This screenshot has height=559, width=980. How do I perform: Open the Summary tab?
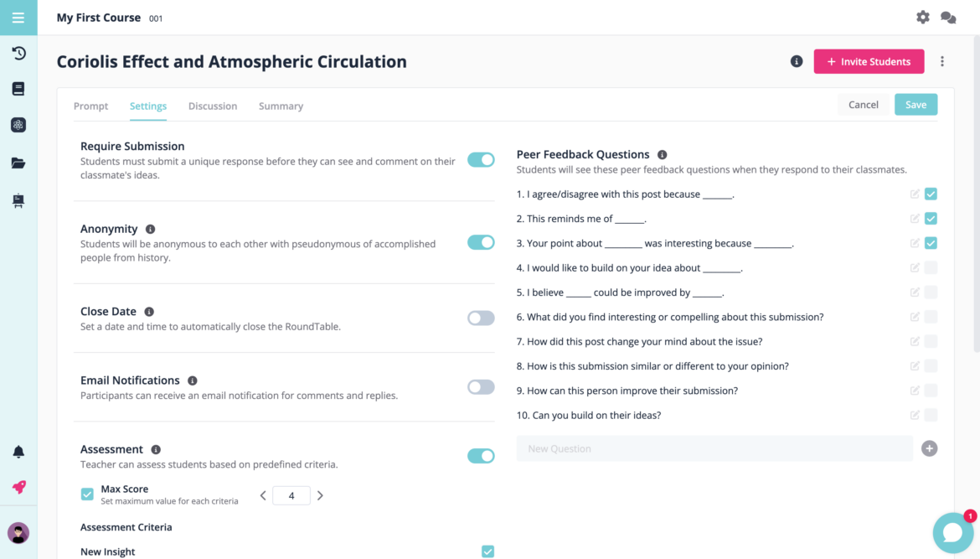click(x=281, y=106)
